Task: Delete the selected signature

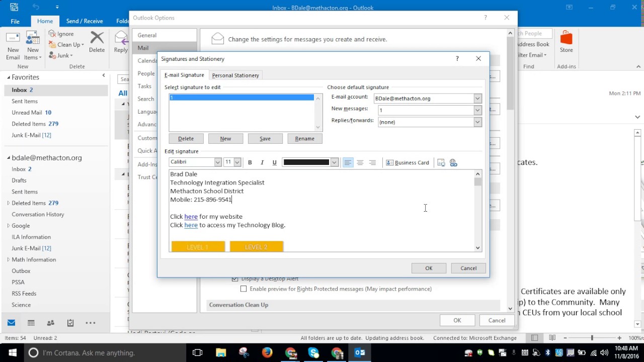Action: pyautogui.click(x=186, y=139)
